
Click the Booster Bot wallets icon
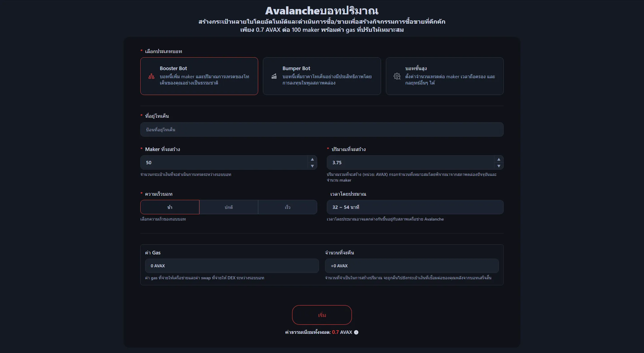pyautogui.click(x=151, y=76)
